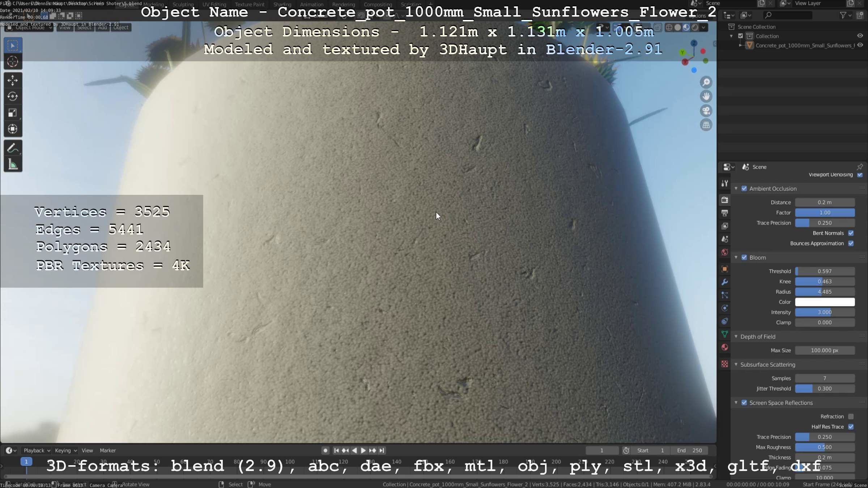Pin the Scene properties panel

click(x=860, y=167)
